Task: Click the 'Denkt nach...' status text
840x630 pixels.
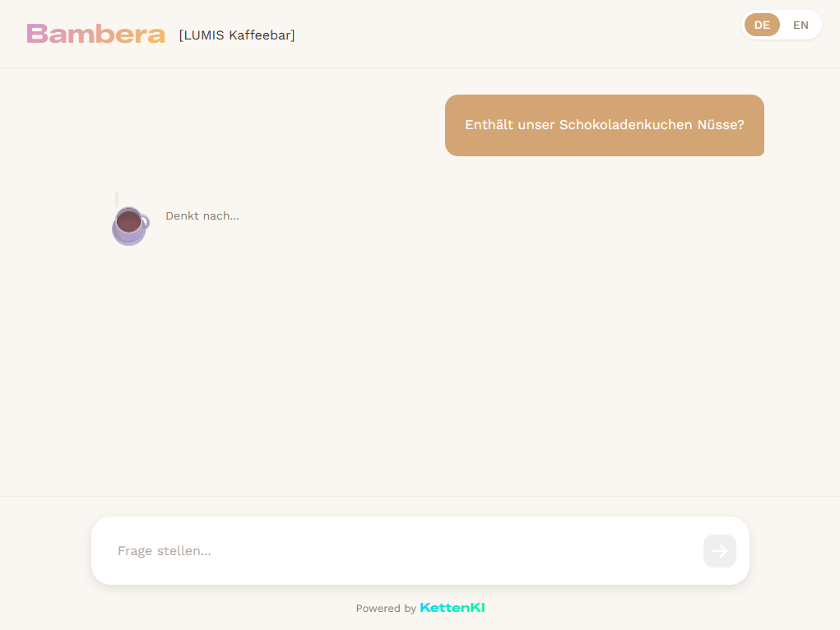Action: (202, 215)
